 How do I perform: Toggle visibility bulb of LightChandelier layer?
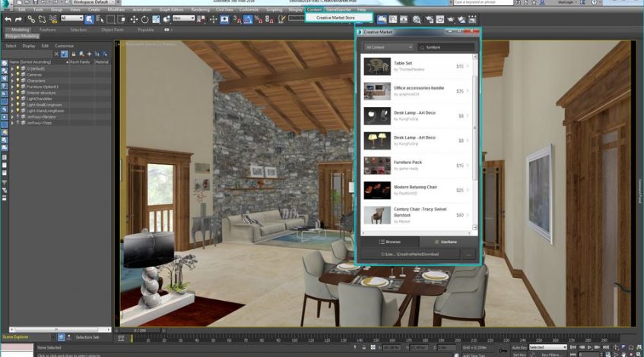click(x=18, y=99)
